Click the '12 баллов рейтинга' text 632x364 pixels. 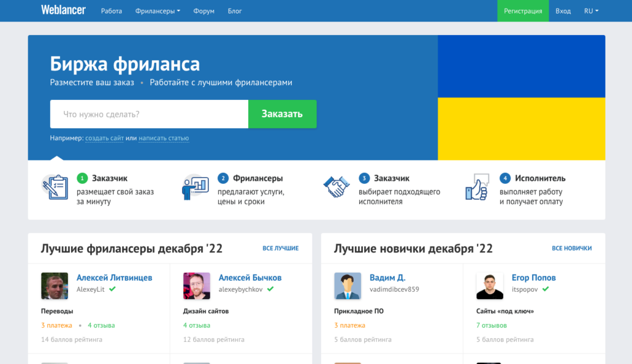point(214,339)
